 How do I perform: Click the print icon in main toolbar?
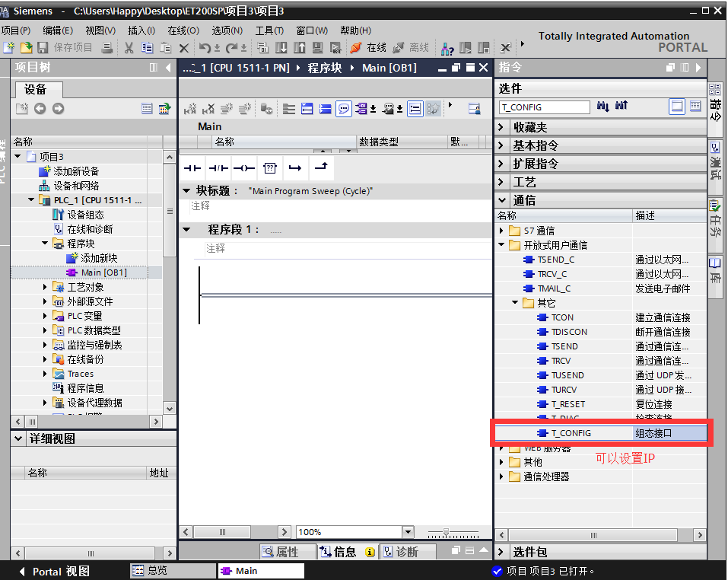coord(107,47)
